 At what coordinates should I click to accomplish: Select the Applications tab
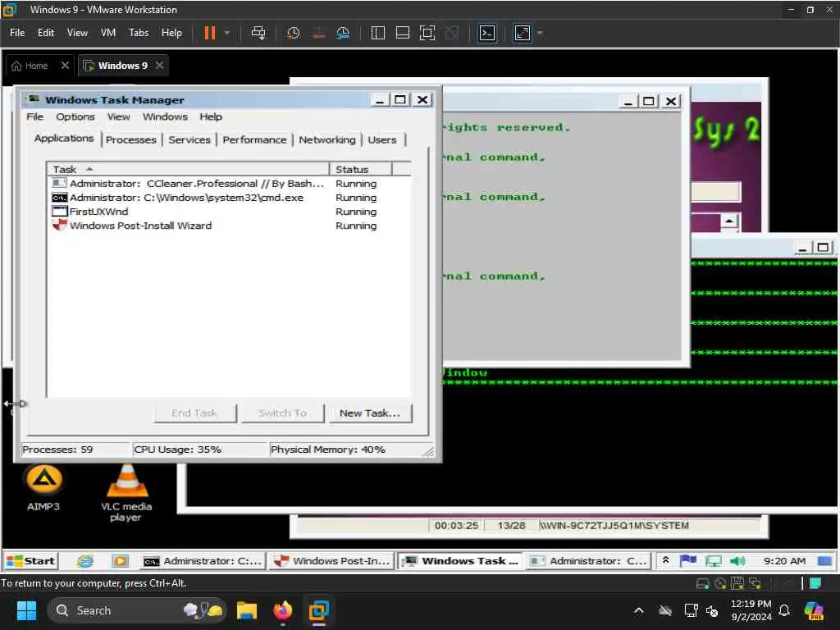tap(64, 138)
